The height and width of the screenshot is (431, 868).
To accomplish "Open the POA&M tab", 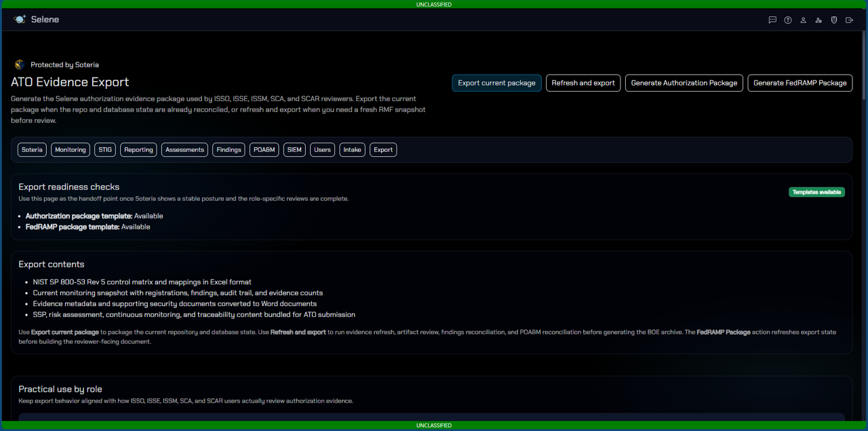I will click(264, 150).
